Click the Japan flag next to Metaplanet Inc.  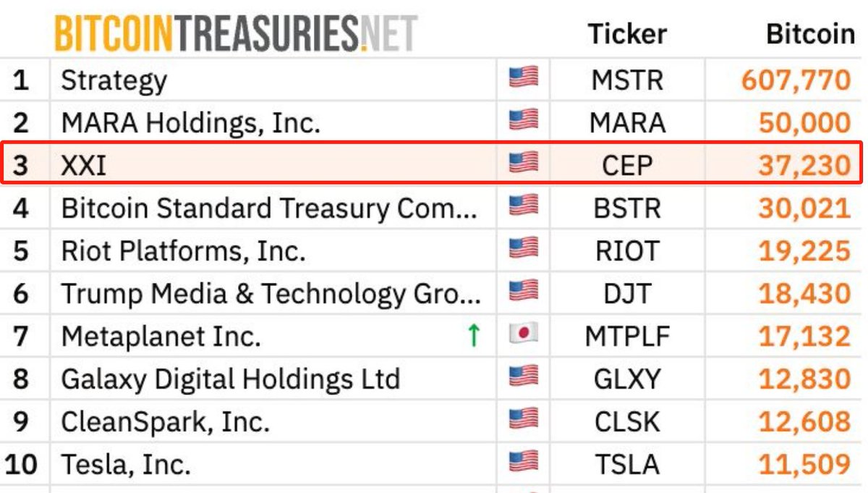pyautogui.click(x=524, y=334)
